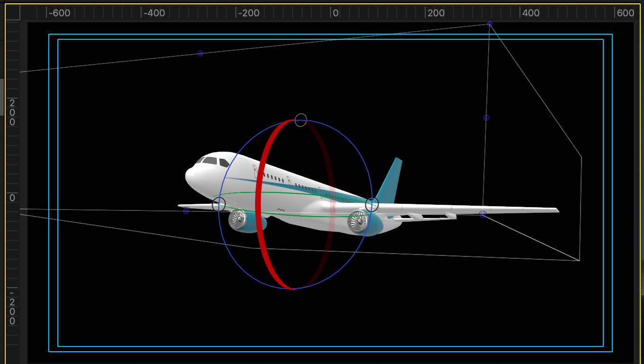The width and height of the screenshot is (644, 364).
Task: Click the purple point near the left wing tip
Action: click(186, 210)
